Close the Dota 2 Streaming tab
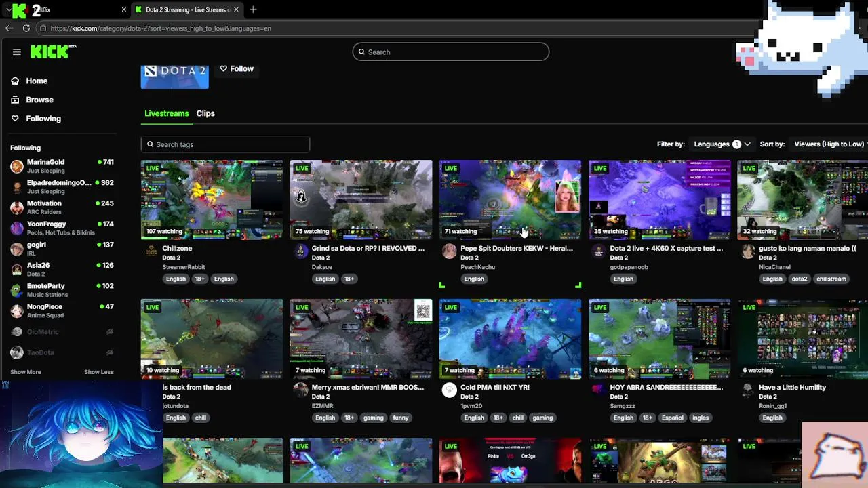The height and width of the screenshot is (488, 868). 236,9
